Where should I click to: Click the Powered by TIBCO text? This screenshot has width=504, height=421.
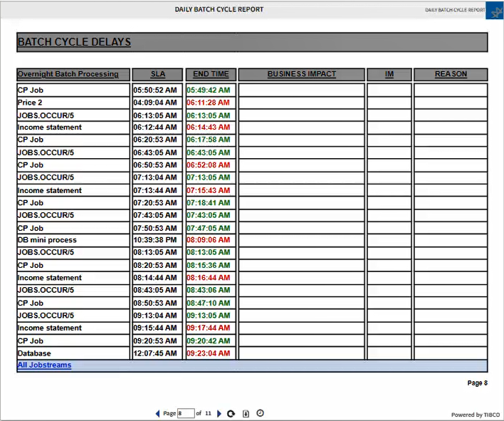click(476, 415)
